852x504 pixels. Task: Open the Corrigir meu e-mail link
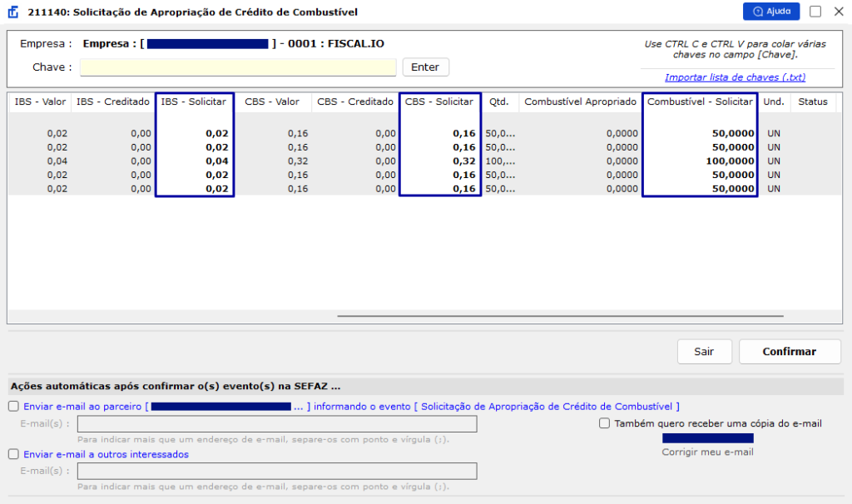707,452
